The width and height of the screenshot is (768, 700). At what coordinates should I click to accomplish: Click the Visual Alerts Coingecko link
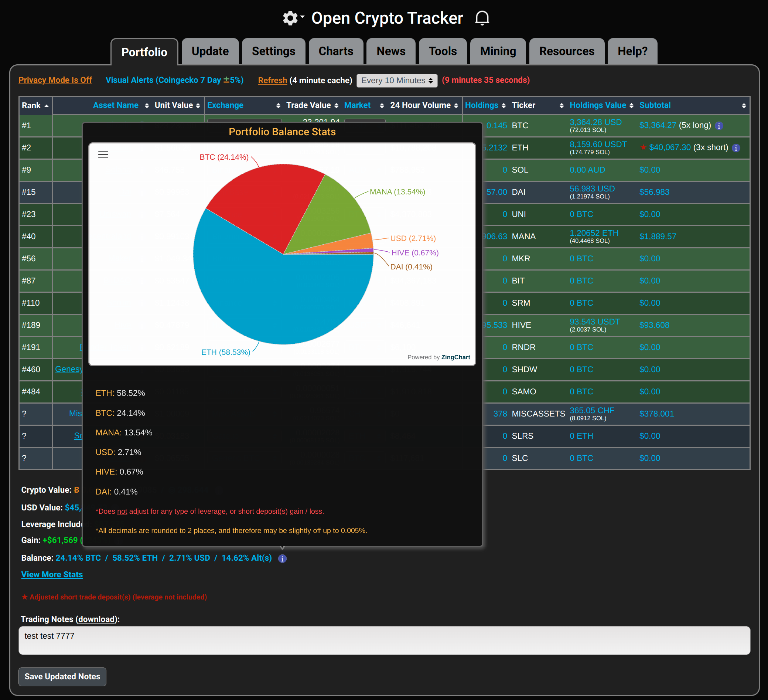pos(174,80)
